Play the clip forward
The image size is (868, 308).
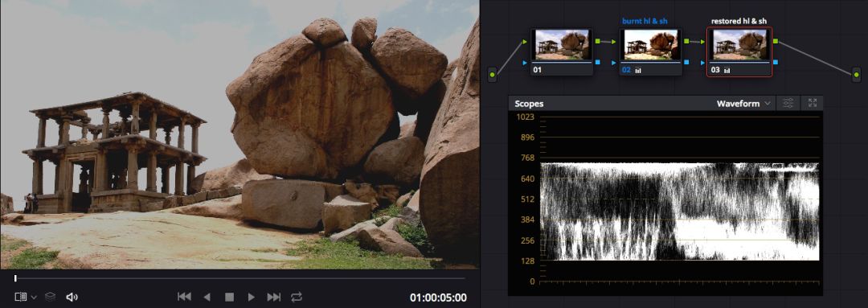(251, 297)
